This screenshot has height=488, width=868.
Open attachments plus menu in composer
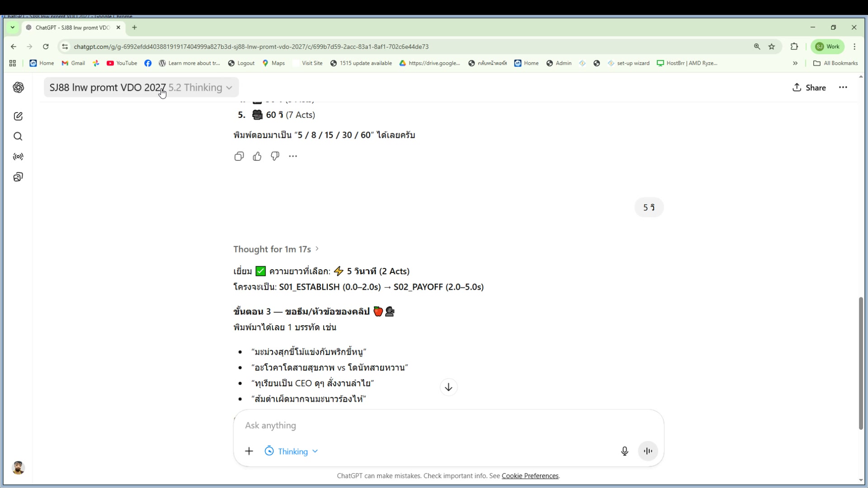click(249, 451)
